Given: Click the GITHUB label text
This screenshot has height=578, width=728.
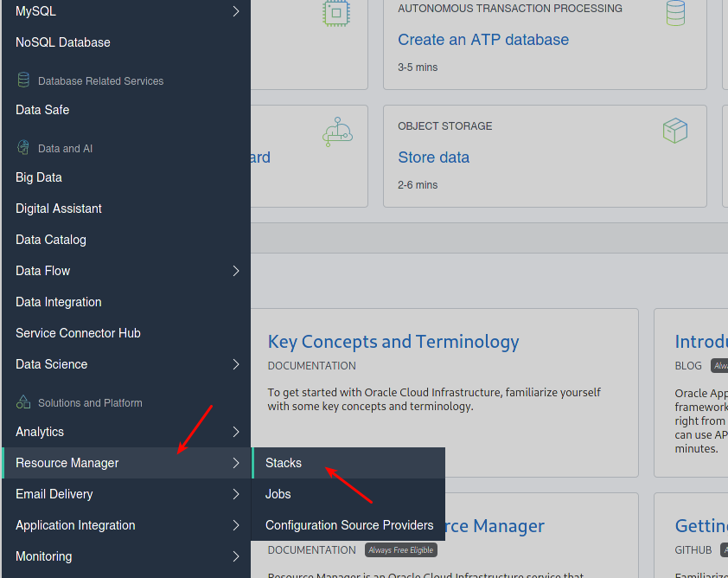Looking at the screenshot, I should coord(693,550).
